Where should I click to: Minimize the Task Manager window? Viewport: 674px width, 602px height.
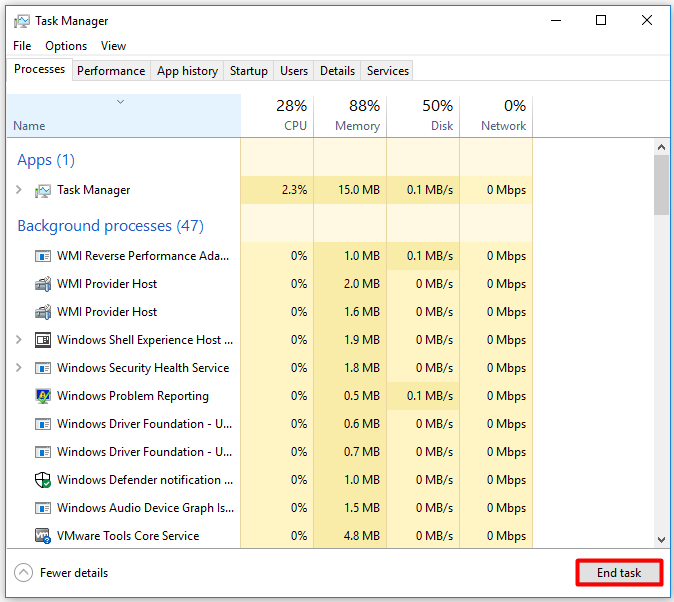coord(556,20)
